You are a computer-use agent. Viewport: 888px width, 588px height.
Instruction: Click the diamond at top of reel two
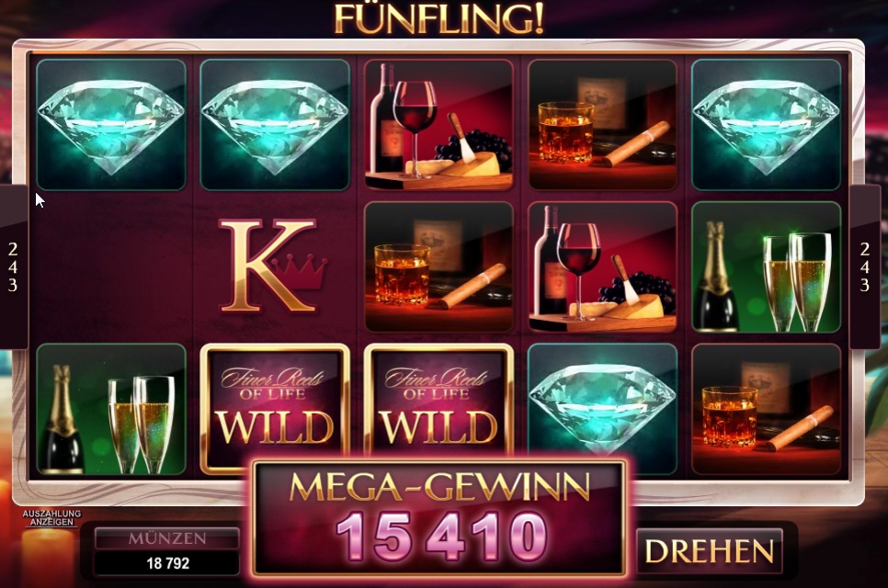click(x=275, y=125)
